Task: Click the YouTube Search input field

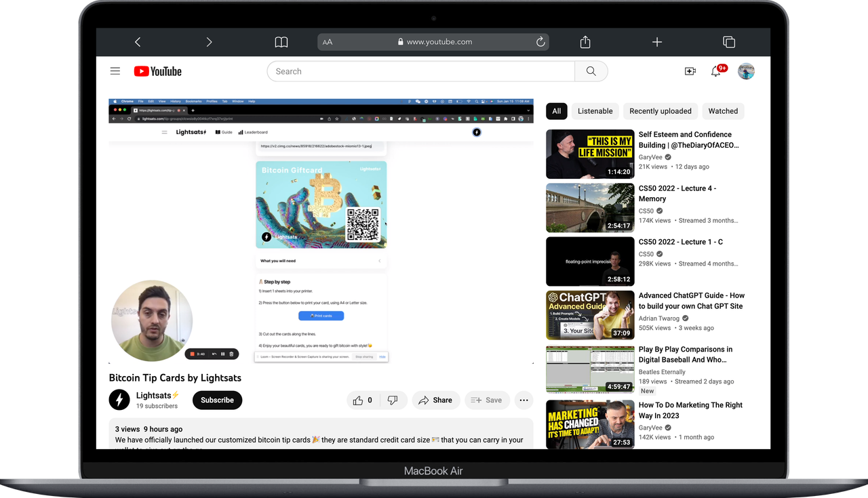Action: [x=421, y=71]
